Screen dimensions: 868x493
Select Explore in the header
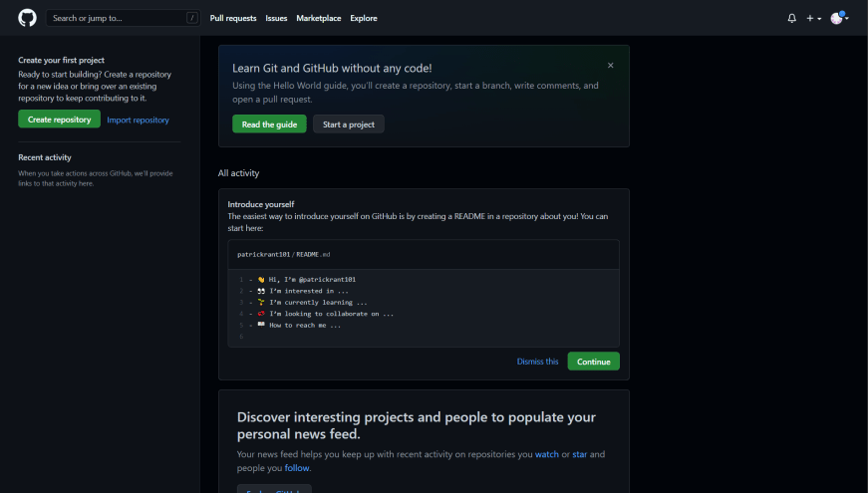[364, 18]
